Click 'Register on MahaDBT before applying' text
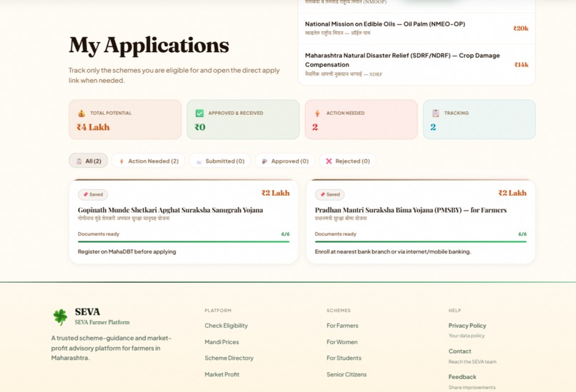The height and width of the screenshot is (392, 576). [x=126, y=251]
